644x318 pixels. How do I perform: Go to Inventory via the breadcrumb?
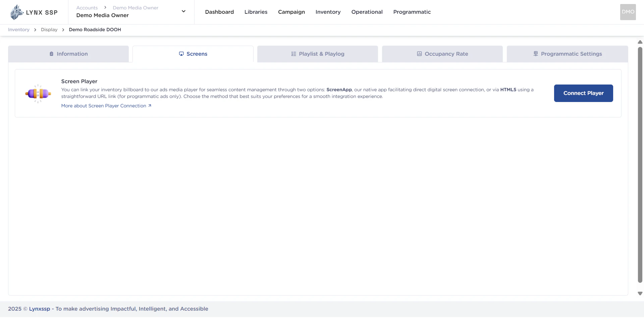click(18, 30)
